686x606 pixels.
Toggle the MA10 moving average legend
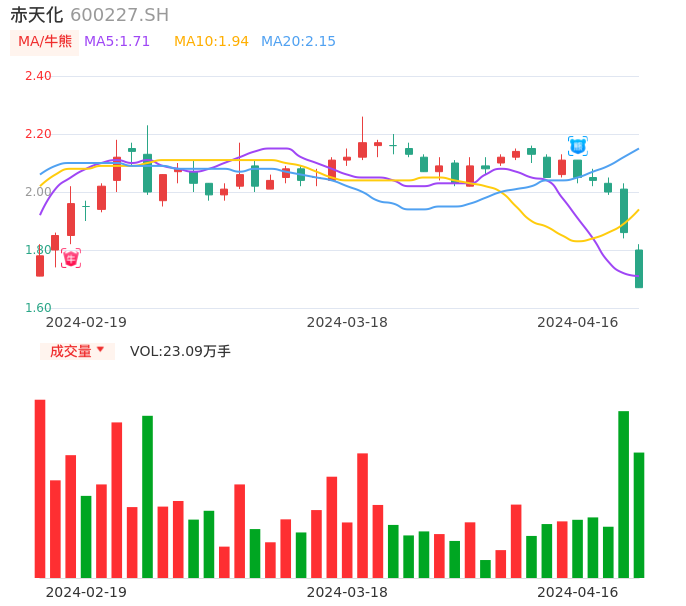211,42
